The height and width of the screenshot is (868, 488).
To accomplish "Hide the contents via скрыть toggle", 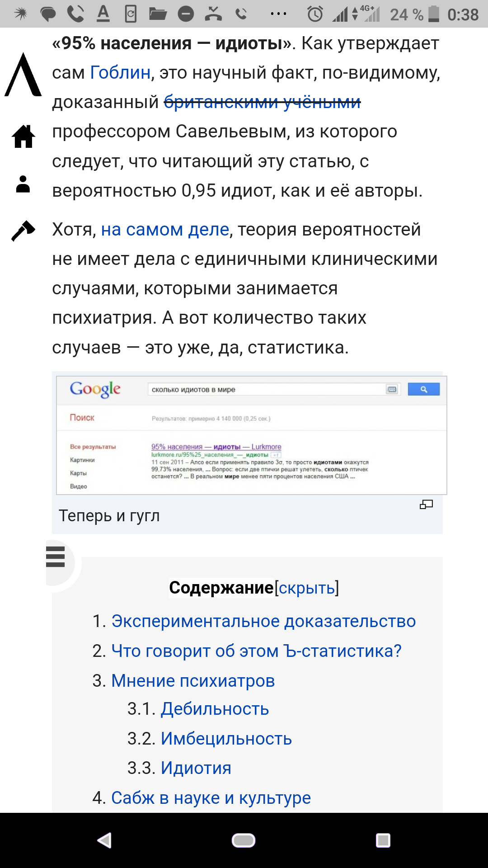I will [307, 588].
